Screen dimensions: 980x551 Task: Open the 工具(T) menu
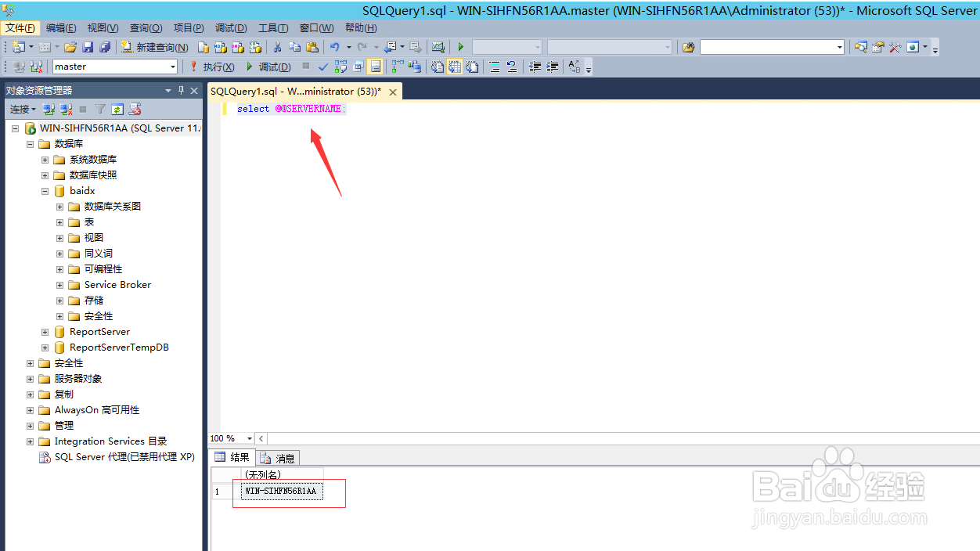click(x=273, y=27)
